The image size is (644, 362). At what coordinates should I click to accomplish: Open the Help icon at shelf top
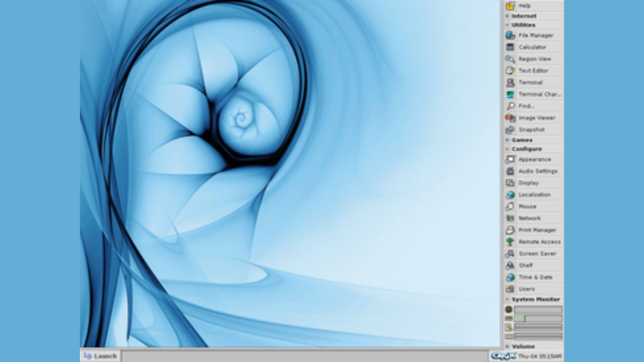click(x=510, y=6)
